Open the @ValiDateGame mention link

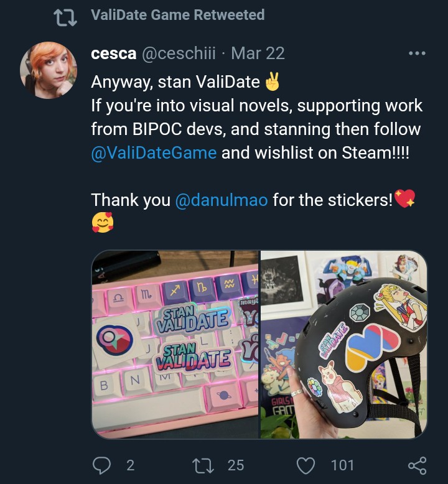[154, 153]
